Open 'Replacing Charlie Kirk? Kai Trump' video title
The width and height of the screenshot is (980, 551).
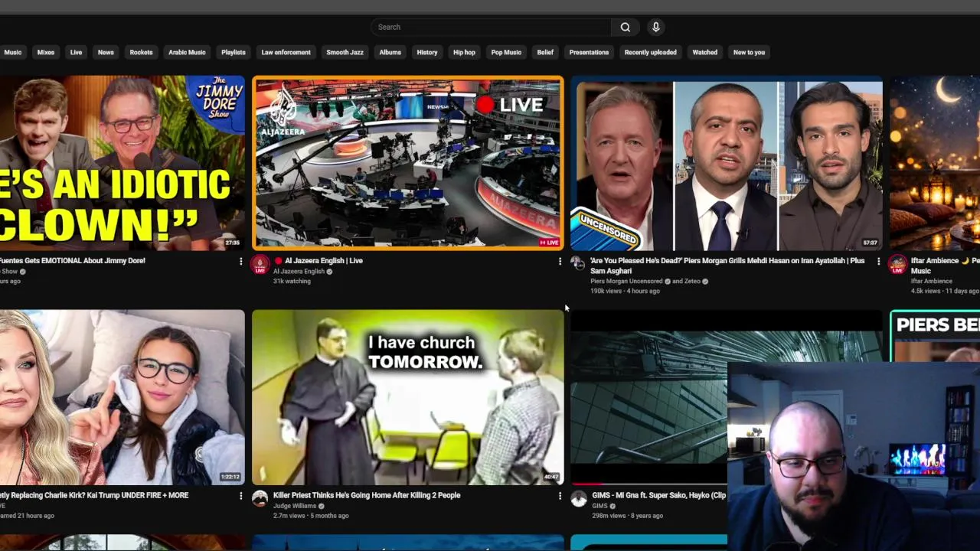click(94, 496)
